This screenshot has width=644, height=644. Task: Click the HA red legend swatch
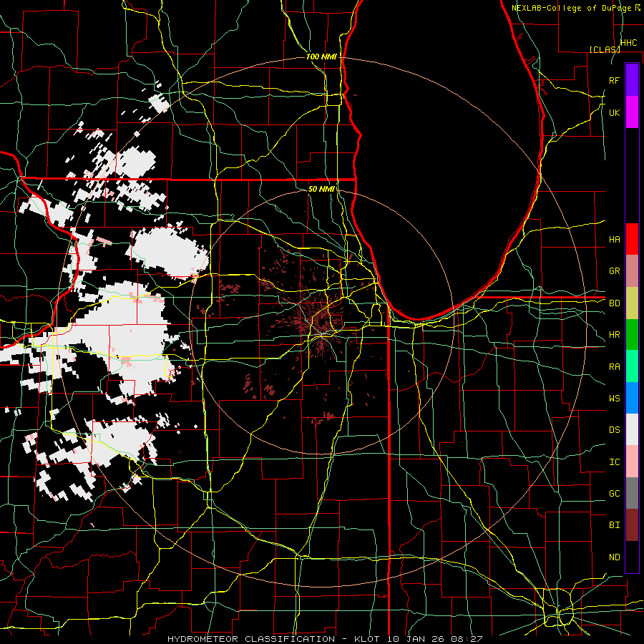(x=632, y=239)
